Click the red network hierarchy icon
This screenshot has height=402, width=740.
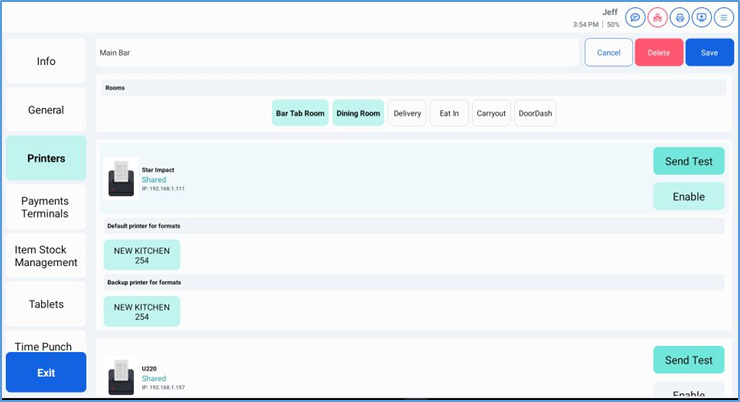click(657, 17)
